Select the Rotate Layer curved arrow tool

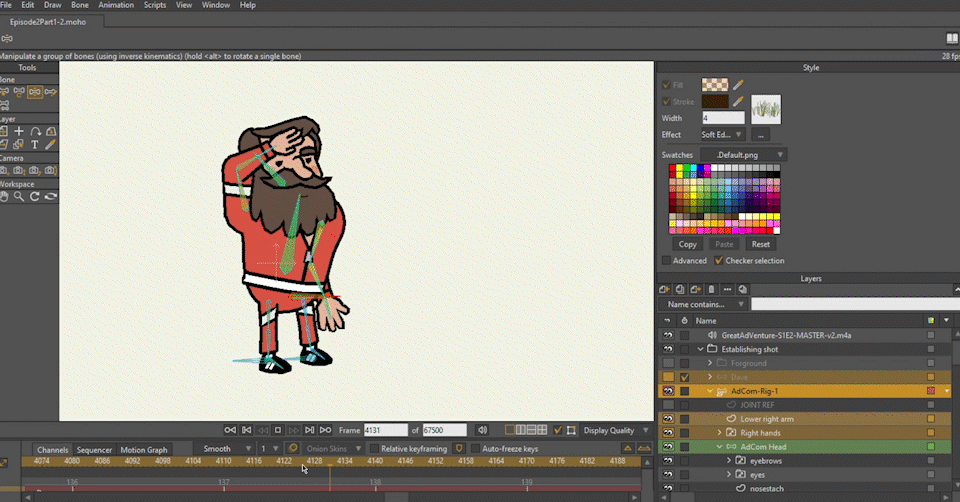(36, 131)
